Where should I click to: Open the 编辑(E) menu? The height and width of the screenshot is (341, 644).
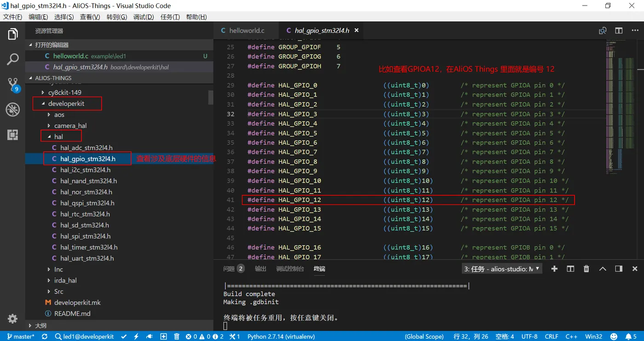(38, 17)
